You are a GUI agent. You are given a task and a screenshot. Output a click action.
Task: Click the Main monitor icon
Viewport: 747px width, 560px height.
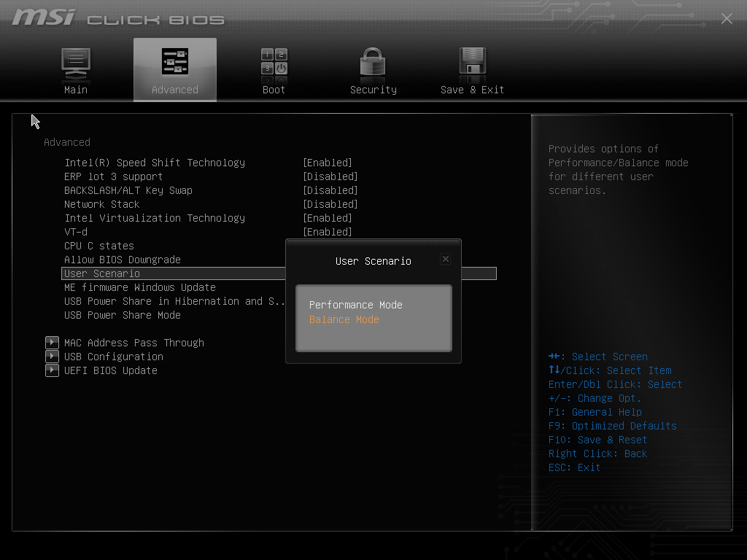point(76,62)
